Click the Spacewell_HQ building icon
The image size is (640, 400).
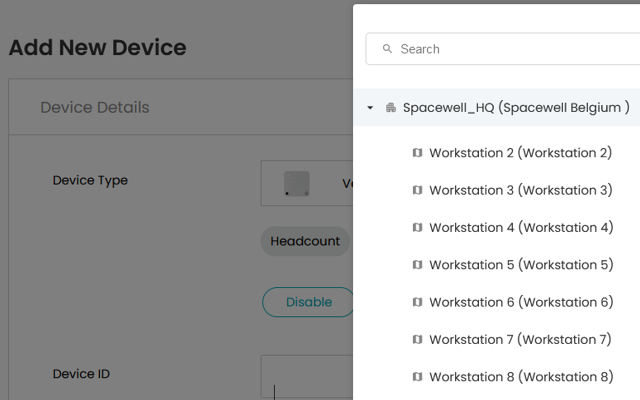pyautogui.click(x=391, y=108)
